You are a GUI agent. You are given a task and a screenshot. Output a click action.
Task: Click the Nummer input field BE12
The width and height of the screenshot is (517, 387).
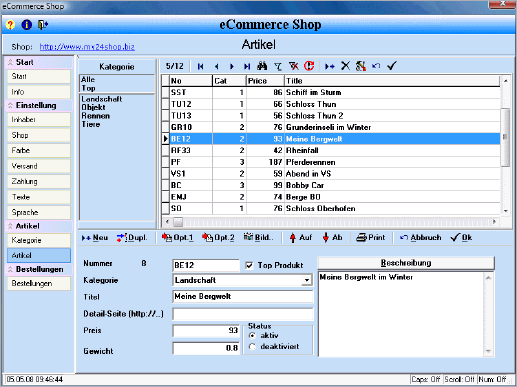(206, 265)
